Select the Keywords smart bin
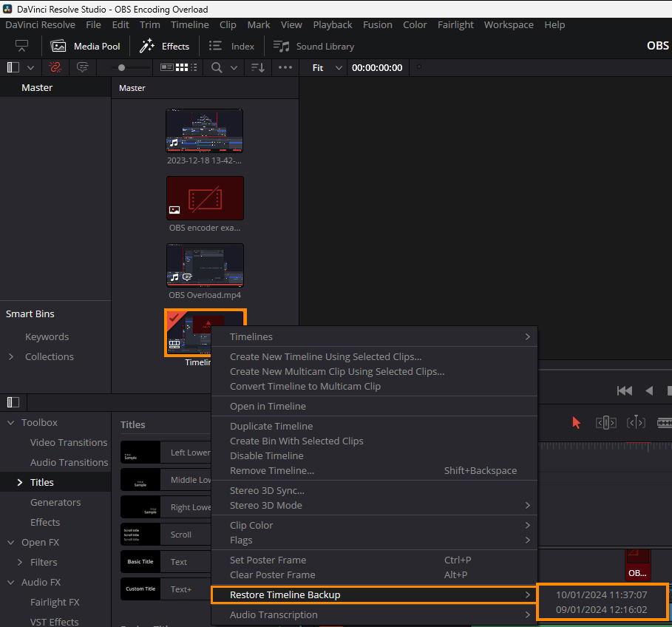 point(47,337)
